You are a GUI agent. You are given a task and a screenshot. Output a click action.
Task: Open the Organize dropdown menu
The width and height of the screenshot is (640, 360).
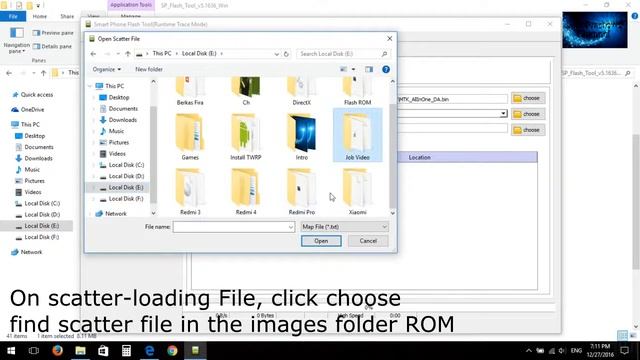pos(107,69)
